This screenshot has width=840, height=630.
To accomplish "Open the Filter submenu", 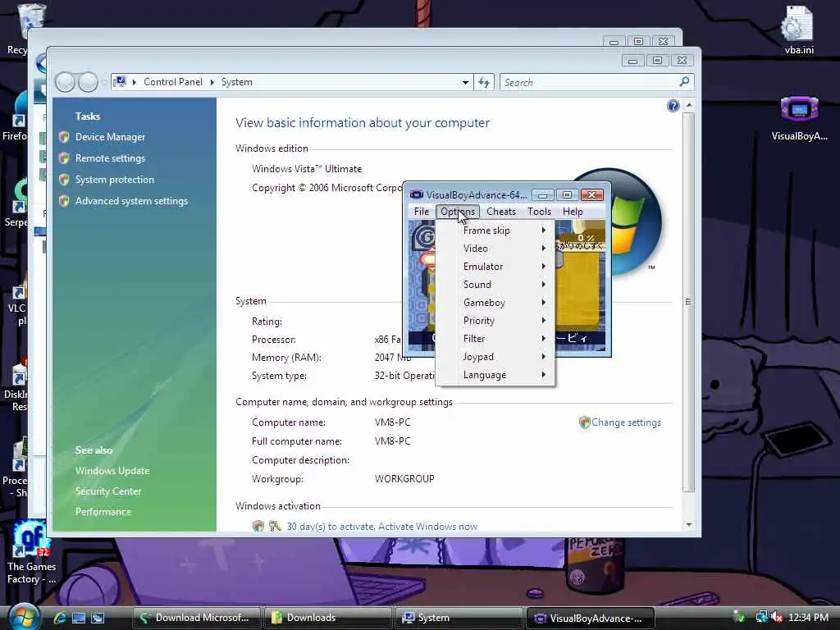I will click(x=495, y=339).
